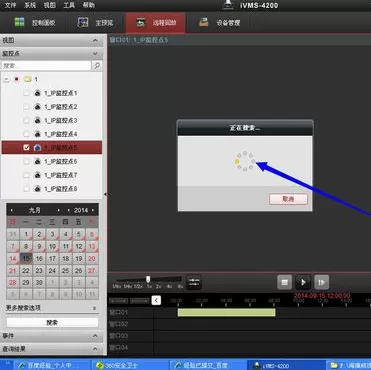Expand the 事件 panel
Screen dimensions: 371x370
(x=95, y=336)
